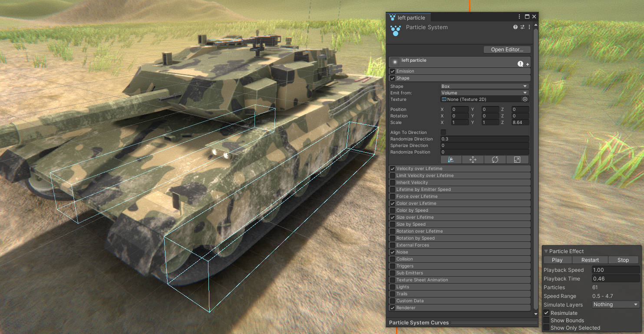Enable the Inherit Velocity module checkbox
This screenshot has width=644, height=334.
click(393, 183)
